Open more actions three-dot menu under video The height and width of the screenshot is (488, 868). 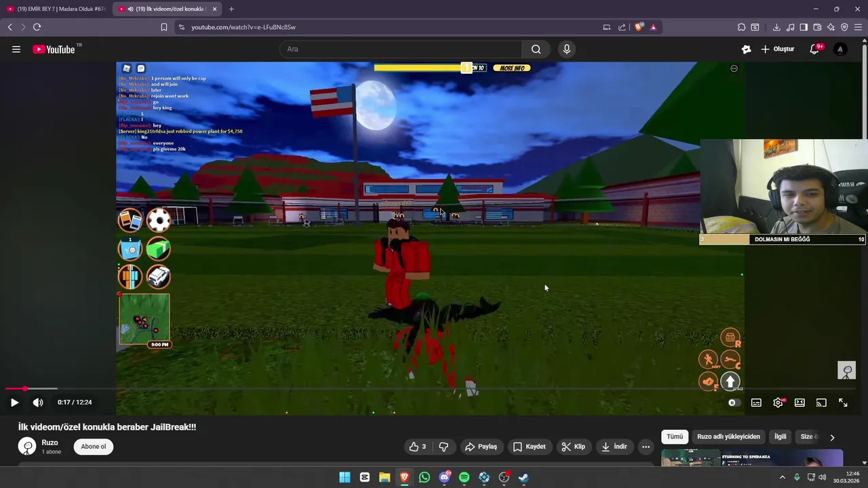[646, 447]
